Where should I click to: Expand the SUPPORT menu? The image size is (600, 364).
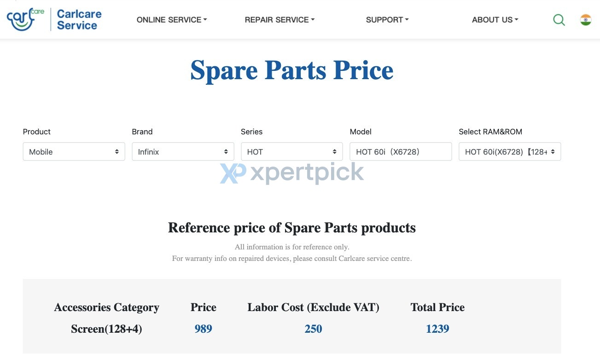(387, 20)
